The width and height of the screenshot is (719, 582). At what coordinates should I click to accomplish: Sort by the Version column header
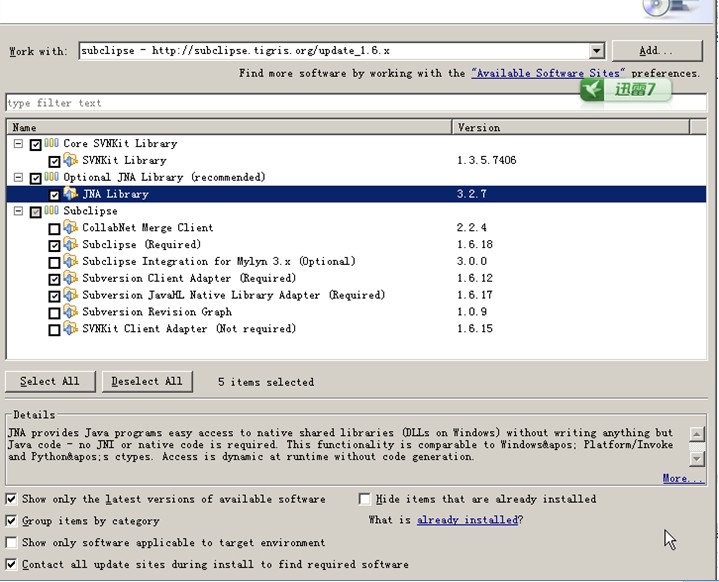(571, 127)
